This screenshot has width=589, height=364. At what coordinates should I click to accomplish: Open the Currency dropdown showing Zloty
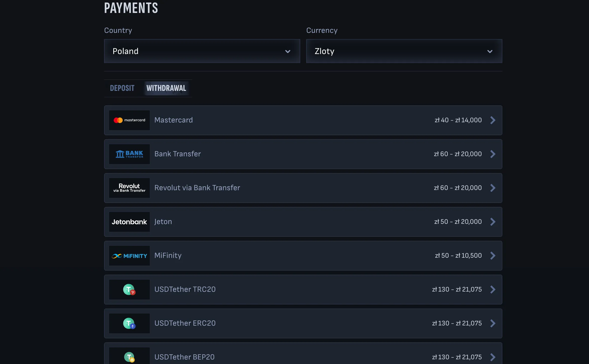404,51
